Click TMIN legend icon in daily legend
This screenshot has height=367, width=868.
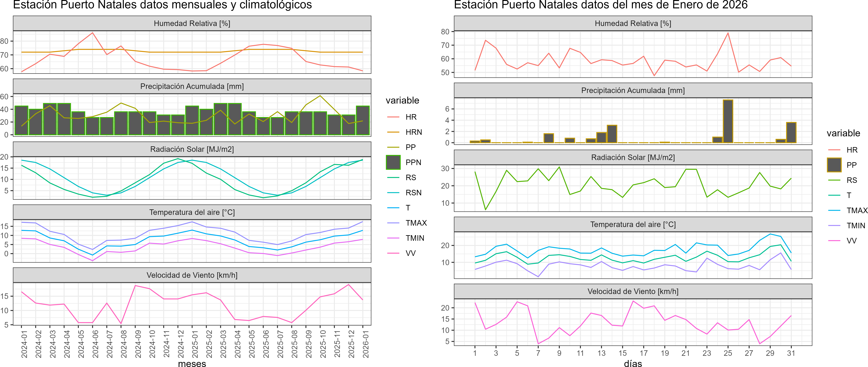834,226
